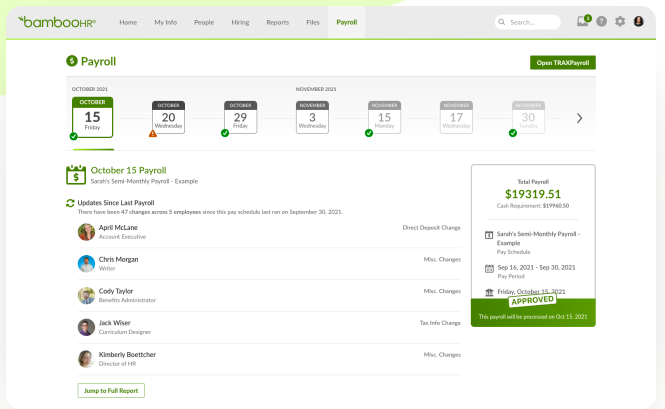
Task: Click the green dollar Payroll heading icon
Action: point(72,61)
